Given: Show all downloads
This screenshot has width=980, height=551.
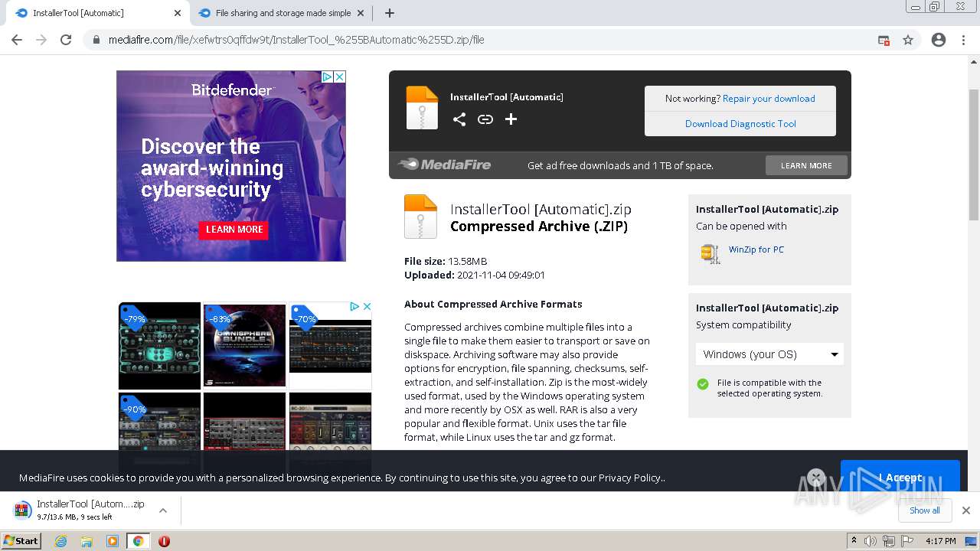Looking at the screenshot, I should (x=924, y=510).
